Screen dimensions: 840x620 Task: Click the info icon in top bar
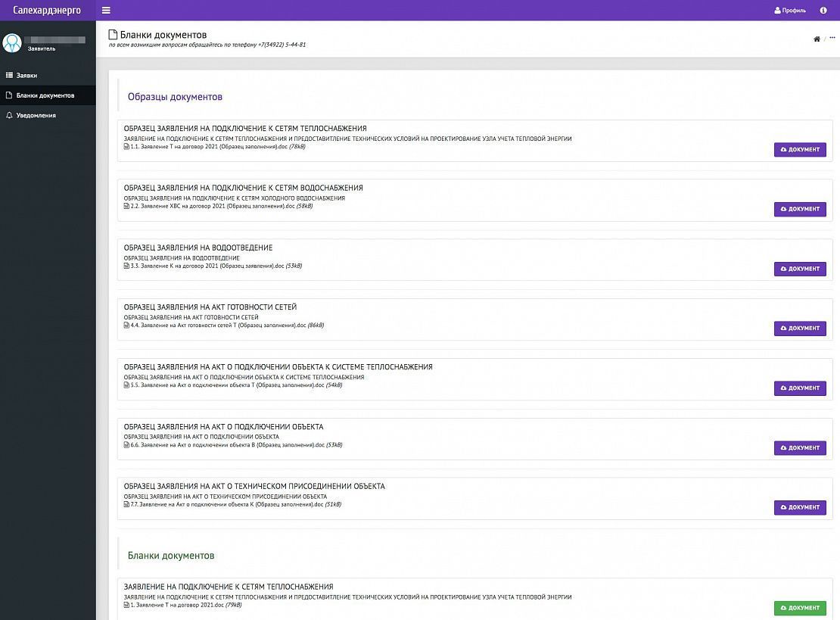coord(823,11)
